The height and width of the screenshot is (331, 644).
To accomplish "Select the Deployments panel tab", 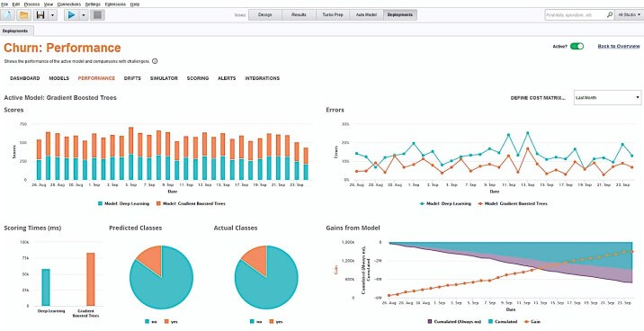I will (x=17, y=31).
